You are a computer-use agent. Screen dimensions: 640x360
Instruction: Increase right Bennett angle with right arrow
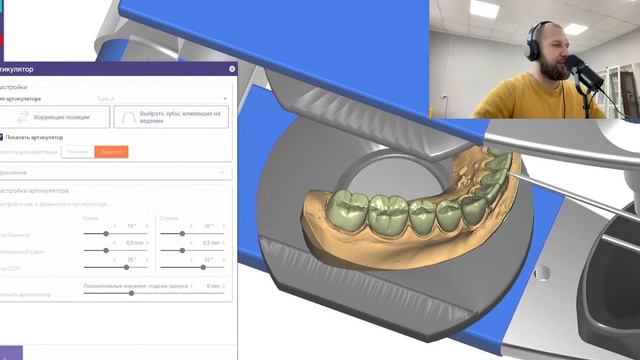(224, 226)
